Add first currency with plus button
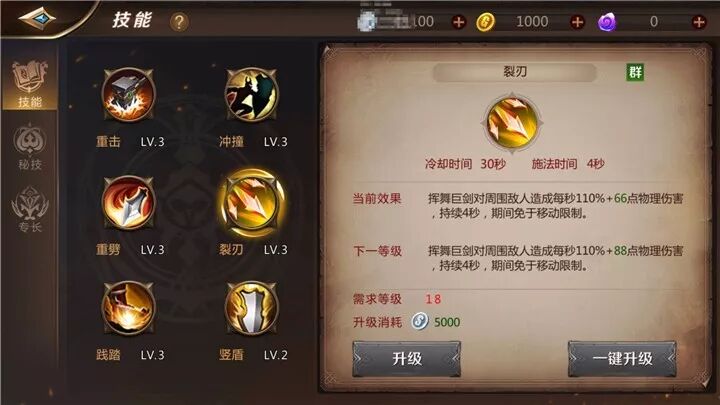Viewport: 720px width, 405px height. coord(458,22)
